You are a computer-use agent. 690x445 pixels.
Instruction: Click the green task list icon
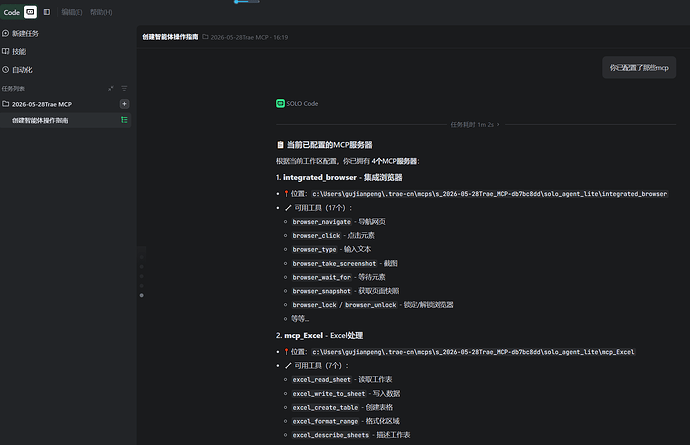(124, 120)
